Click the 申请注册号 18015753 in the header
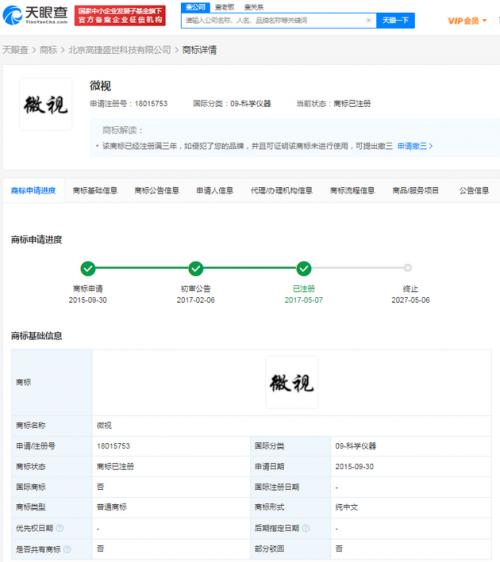Viewport: 500px width, 562px height. tap(129, 104)
